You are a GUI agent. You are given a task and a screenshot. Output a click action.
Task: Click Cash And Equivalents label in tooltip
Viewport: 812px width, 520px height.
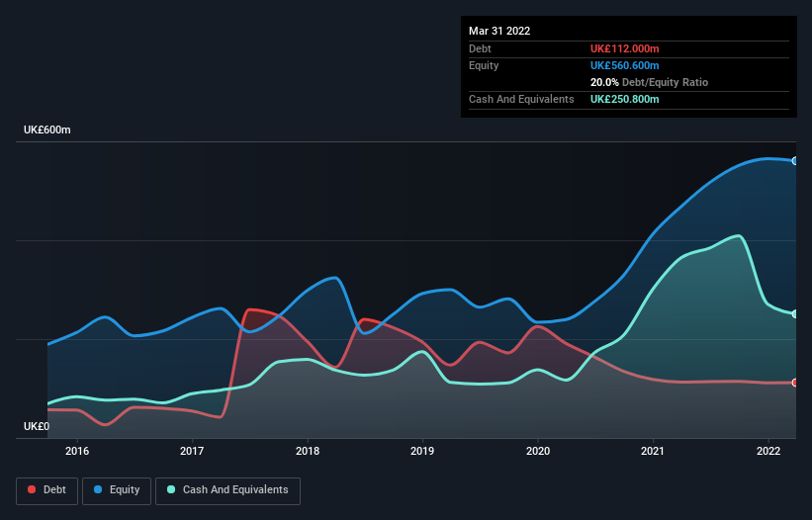pos(521,99)
